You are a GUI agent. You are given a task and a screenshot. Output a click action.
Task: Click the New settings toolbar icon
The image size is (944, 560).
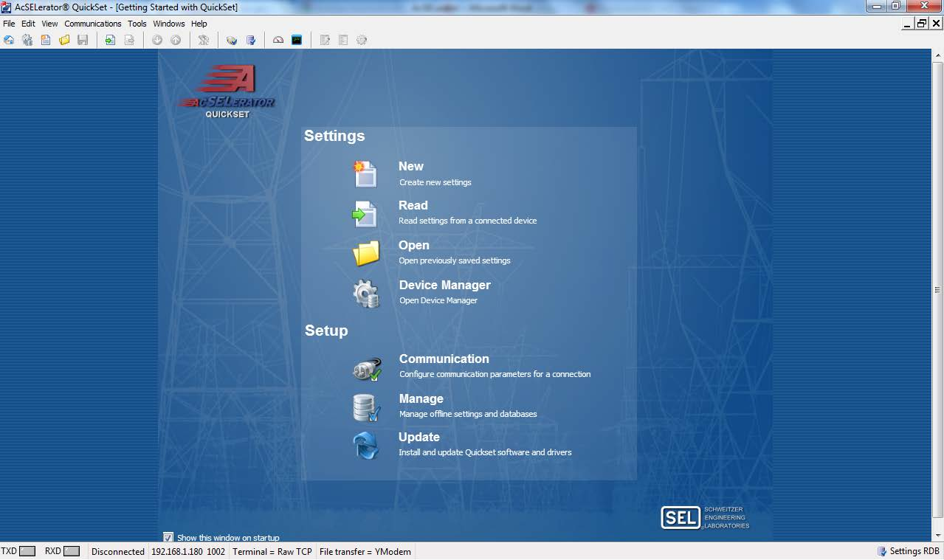(x=46, y=40)
